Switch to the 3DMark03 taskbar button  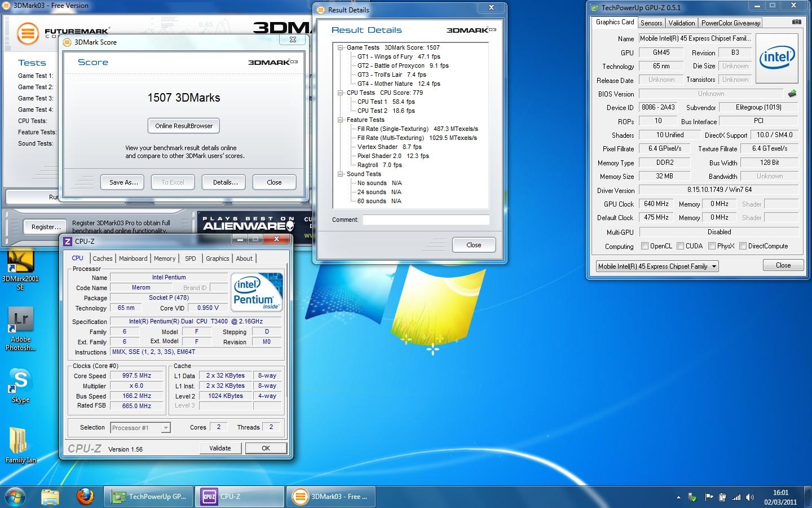tap(332, 497)
